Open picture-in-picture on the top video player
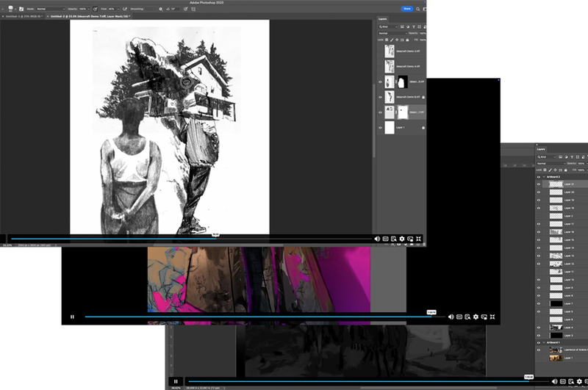The image size is (588, 390). [x=410, y=239]
